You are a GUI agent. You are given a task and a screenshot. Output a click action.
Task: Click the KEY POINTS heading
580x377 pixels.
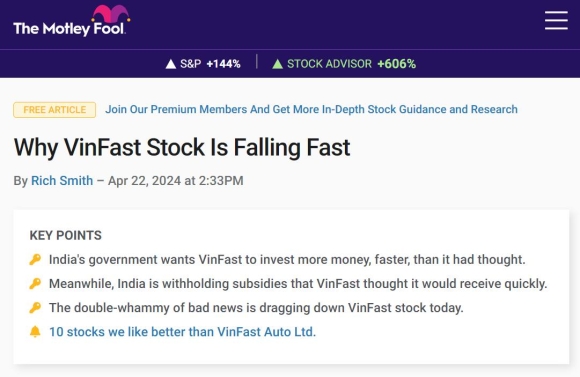(65, 235)
